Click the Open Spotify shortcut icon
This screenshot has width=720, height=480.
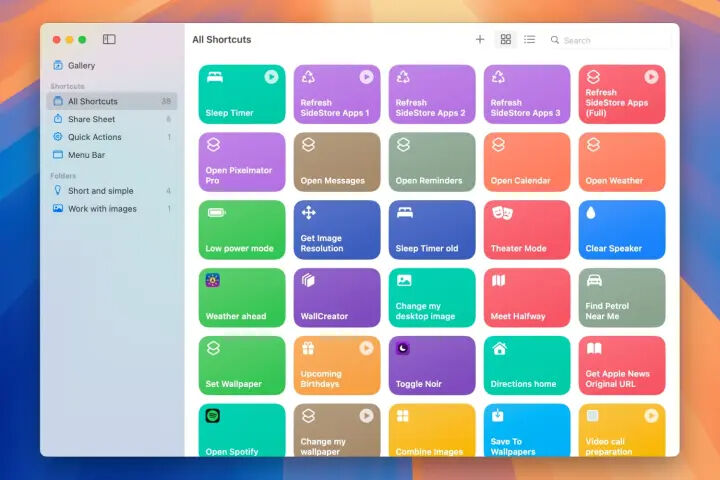coord(213,416)
